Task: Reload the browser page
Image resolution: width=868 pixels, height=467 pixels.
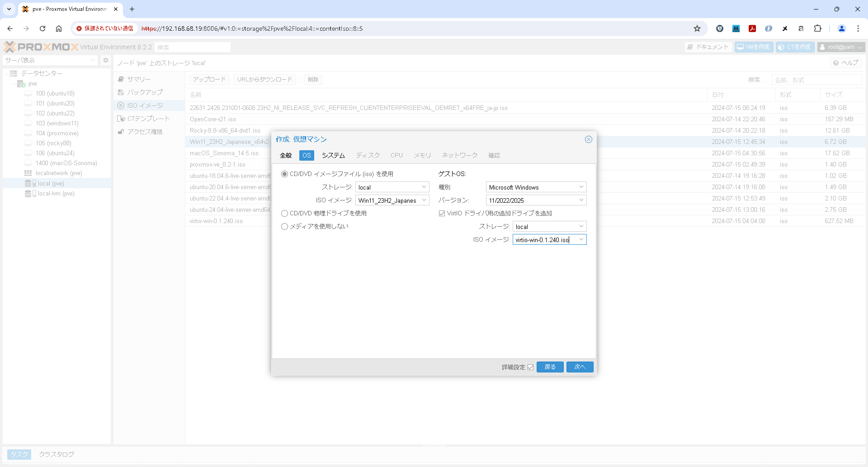Action: coord(42,29)
